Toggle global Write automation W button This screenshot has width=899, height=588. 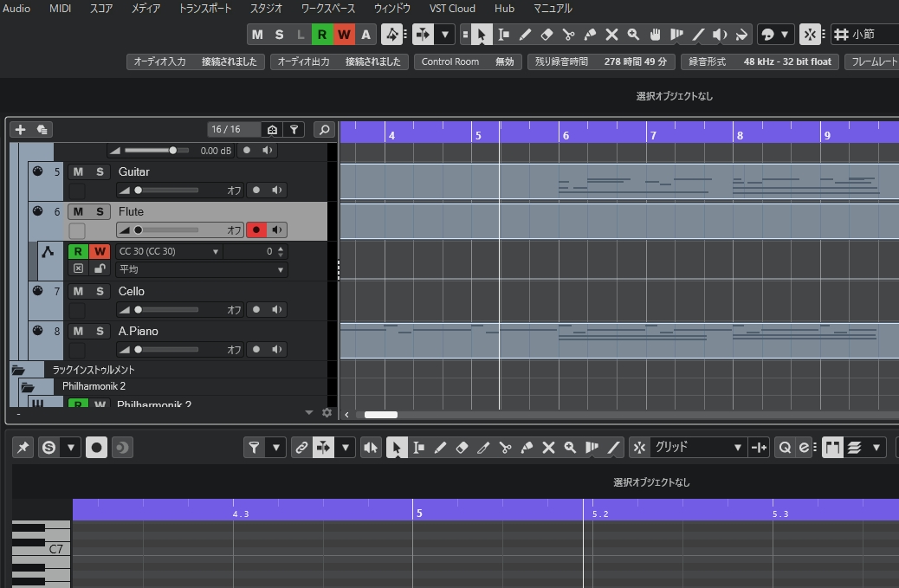[344, 35]
